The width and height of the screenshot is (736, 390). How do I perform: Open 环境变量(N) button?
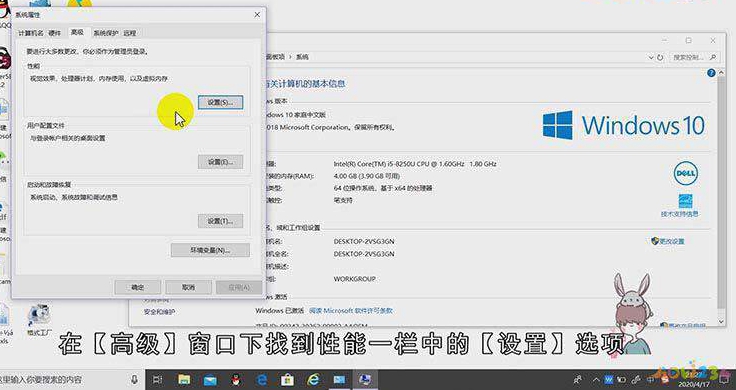(x=210, y=250)
